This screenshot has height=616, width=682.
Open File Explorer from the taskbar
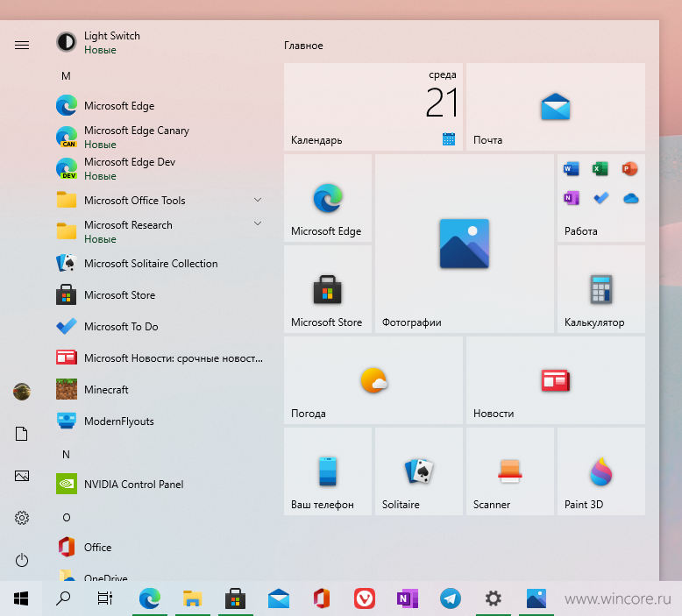coord(192,598)
